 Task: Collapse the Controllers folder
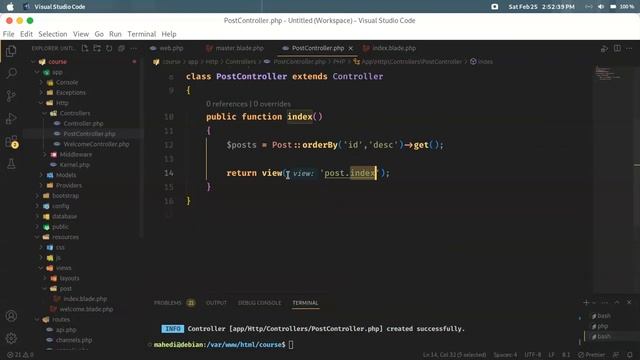(45, 113)
